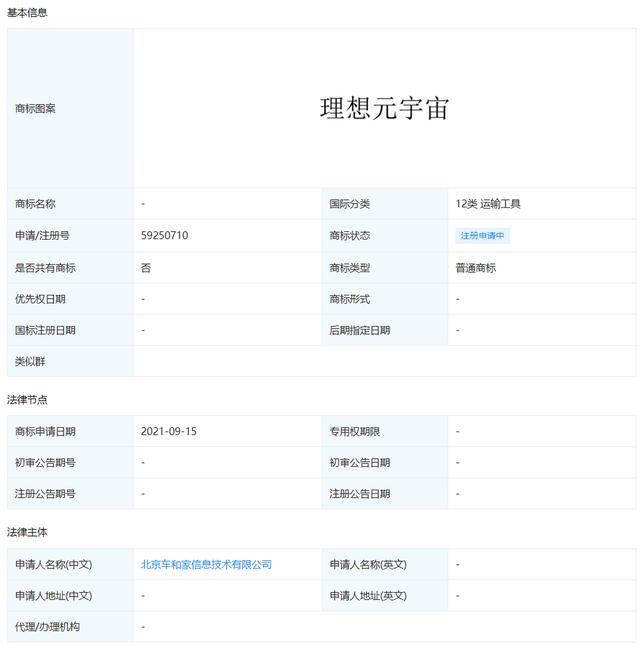640x646 pixels.
Task: Click the 类似群 label
Action: 30,362
